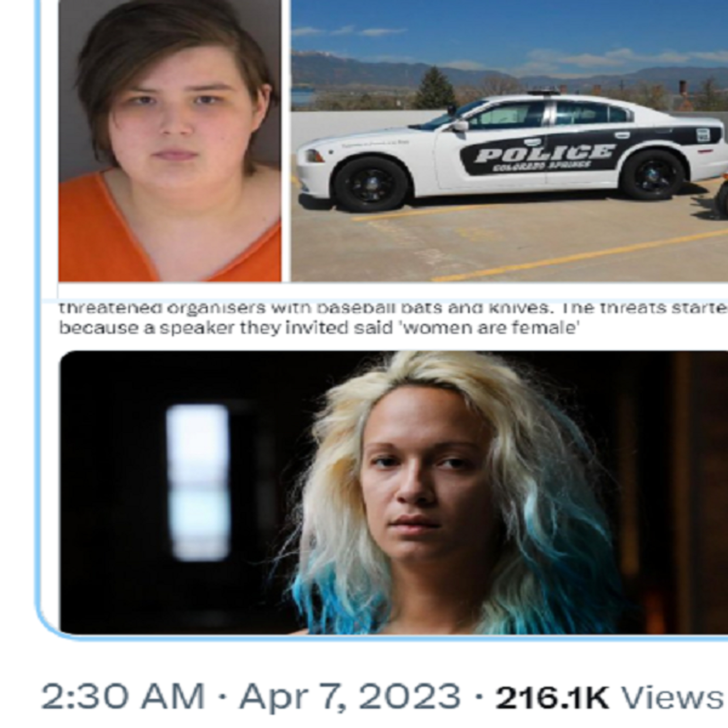The height and width of the screenshot is (728, 728).
Task: Open the police car photo
Action: pyautogui.click(x=509, y=141)
